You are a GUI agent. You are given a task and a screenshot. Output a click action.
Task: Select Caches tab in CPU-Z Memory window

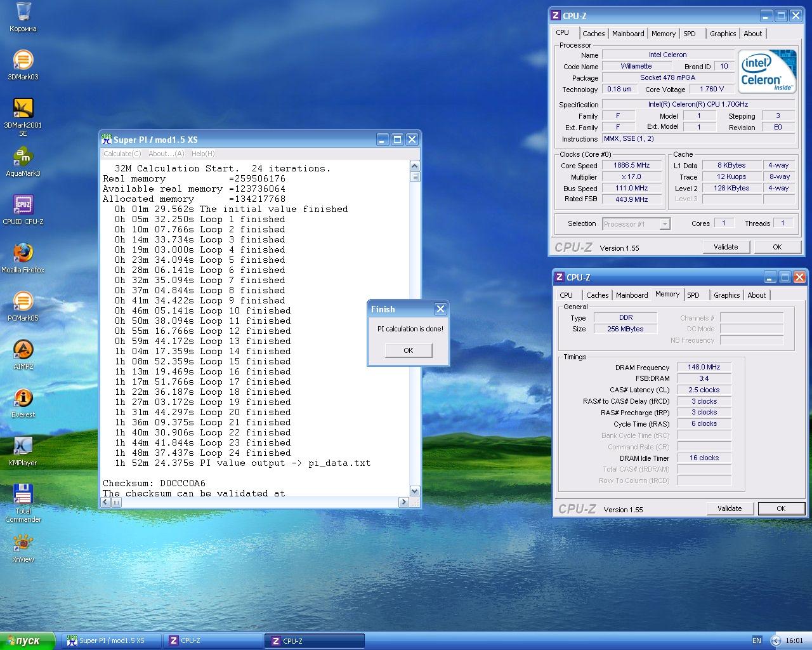tap(598, 295)
